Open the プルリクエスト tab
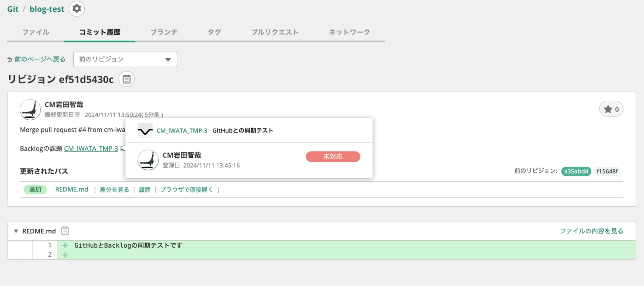644x286 pixels. click(x=275, y=32)
